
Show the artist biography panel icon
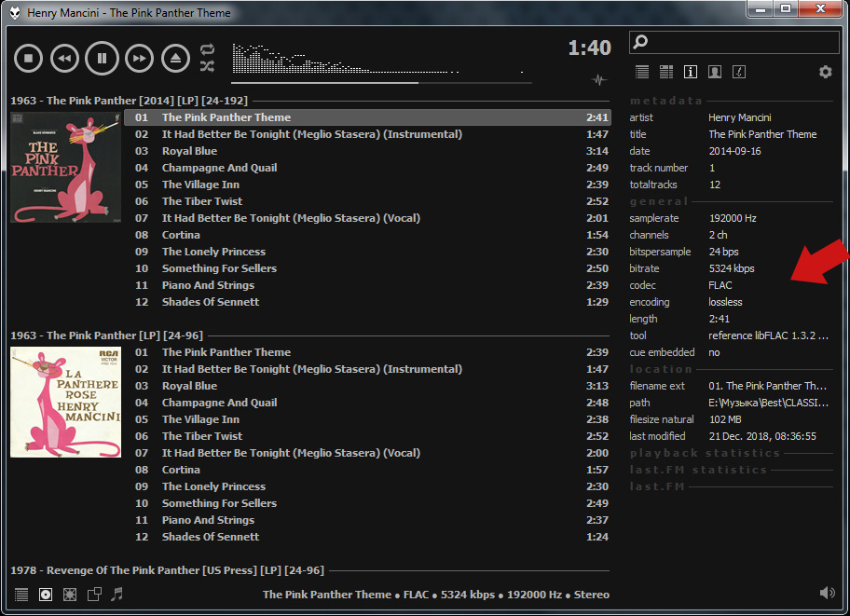(715, 72)
